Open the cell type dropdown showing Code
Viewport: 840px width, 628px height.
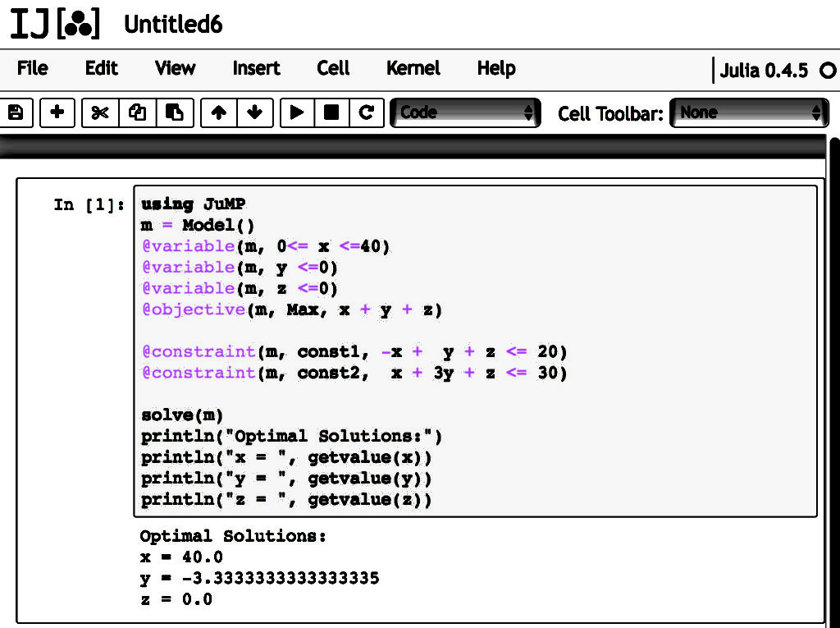click(465, 113)
